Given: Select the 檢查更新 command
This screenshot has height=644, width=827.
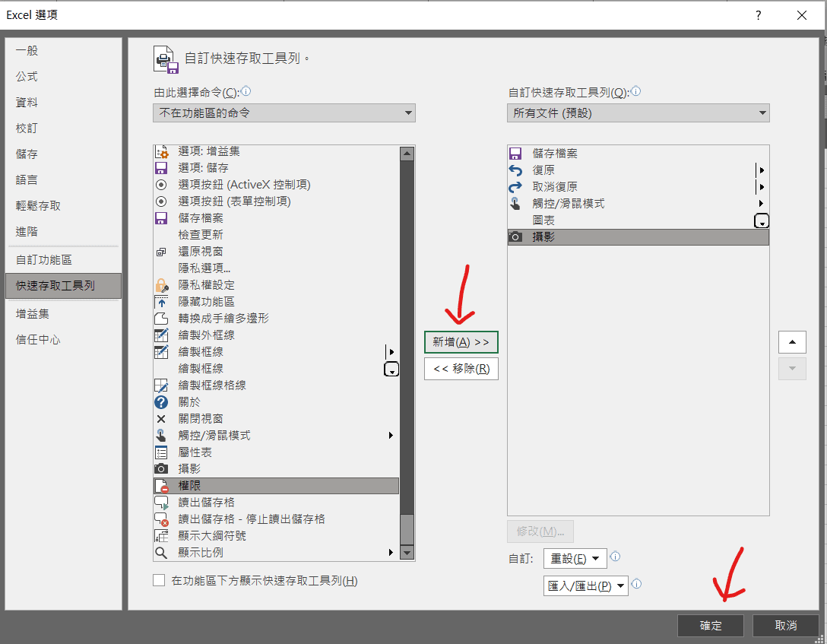Looking at the screenshot, I should tap(201, 235).
